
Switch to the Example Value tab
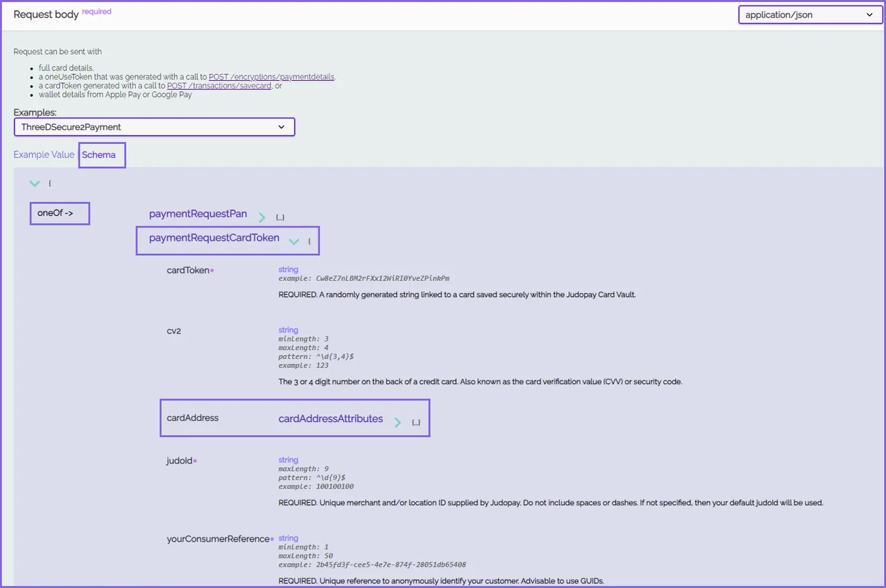point(44,154)
